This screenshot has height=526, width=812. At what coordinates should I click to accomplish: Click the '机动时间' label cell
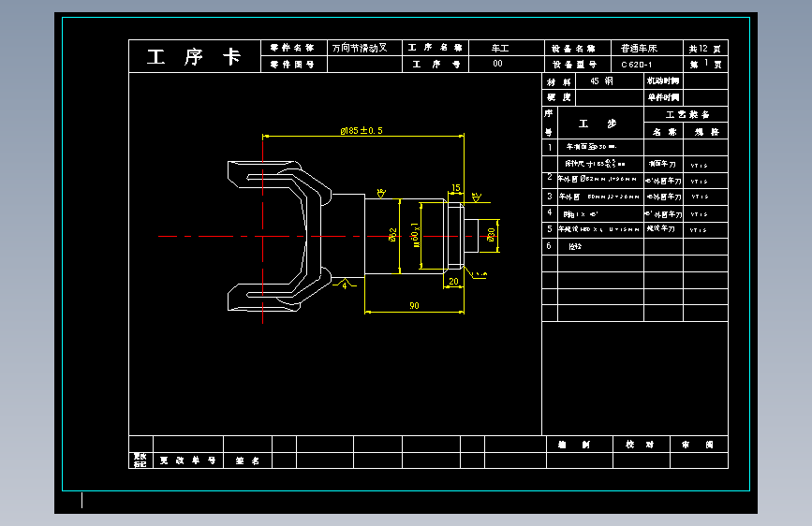[x=663, y=80]
